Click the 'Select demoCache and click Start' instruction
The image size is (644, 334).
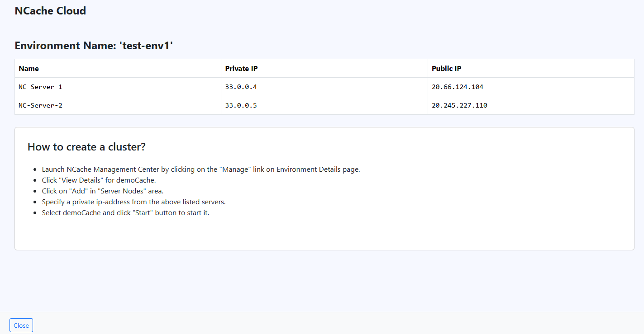pyautogui.click(x=125, y=213)
